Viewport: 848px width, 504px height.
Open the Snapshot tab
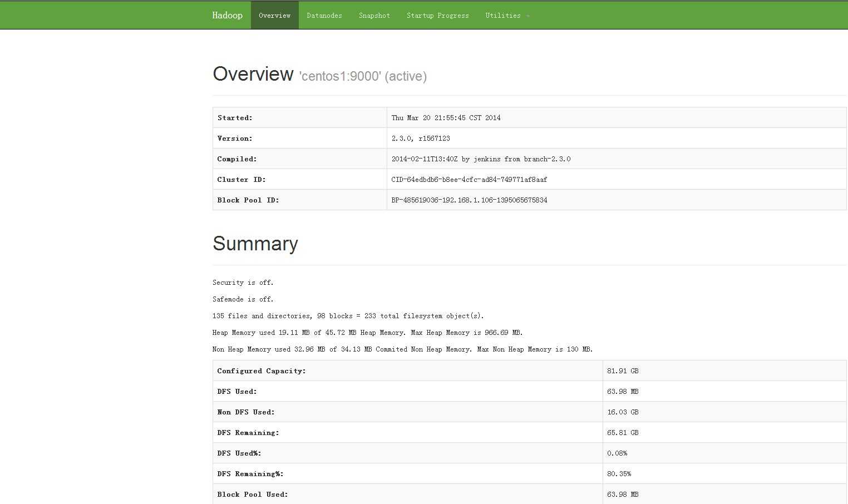tap(374, 15)
